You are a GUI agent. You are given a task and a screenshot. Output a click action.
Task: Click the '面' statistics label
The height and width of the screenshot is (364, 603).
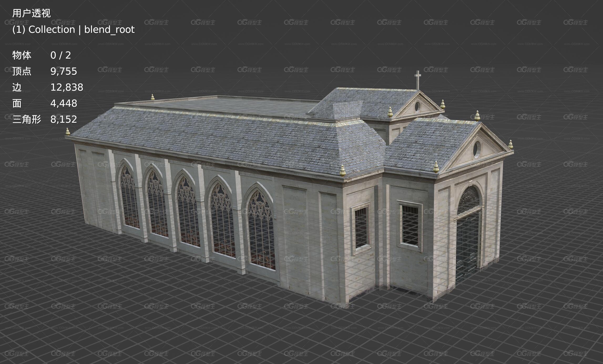(x=17, y=103)
